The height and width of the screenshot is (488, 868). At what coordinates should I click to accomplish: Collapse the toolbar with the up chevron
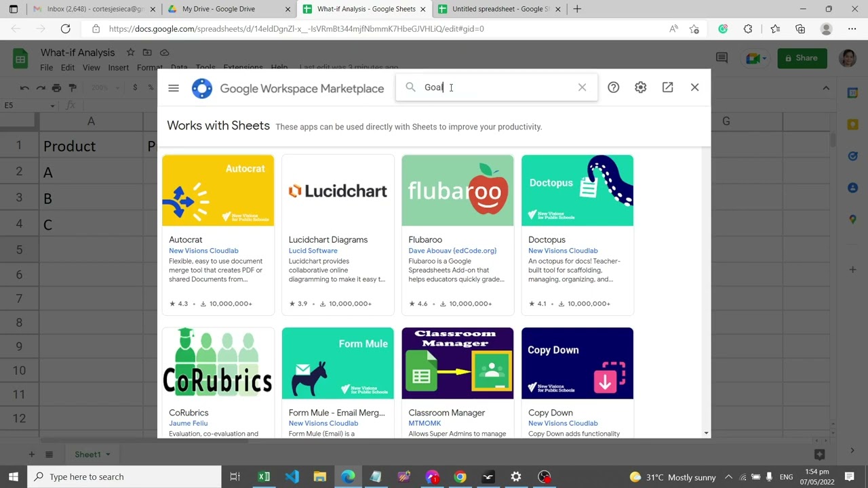click(x=826, y=87)
